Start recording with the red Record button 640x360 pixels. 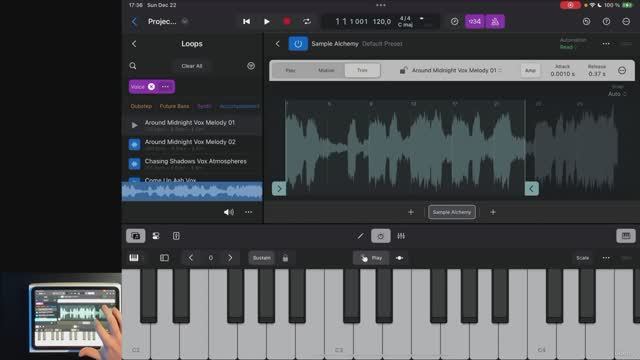tap(287, 21)
